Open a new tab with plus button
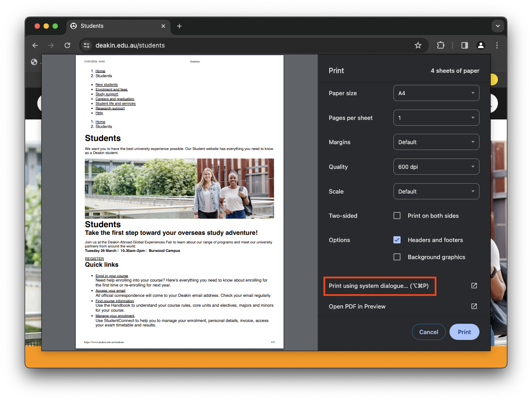532x401 pixels. (179, 26)
